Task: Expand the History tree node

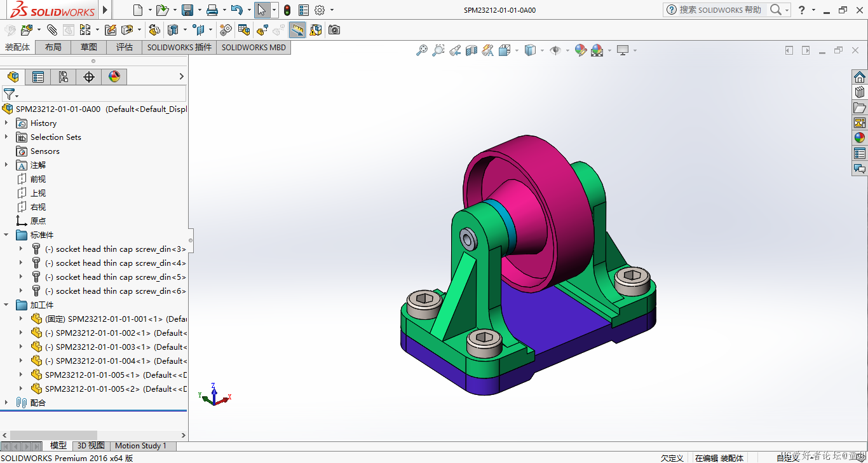Action: (x=6, y=123)
